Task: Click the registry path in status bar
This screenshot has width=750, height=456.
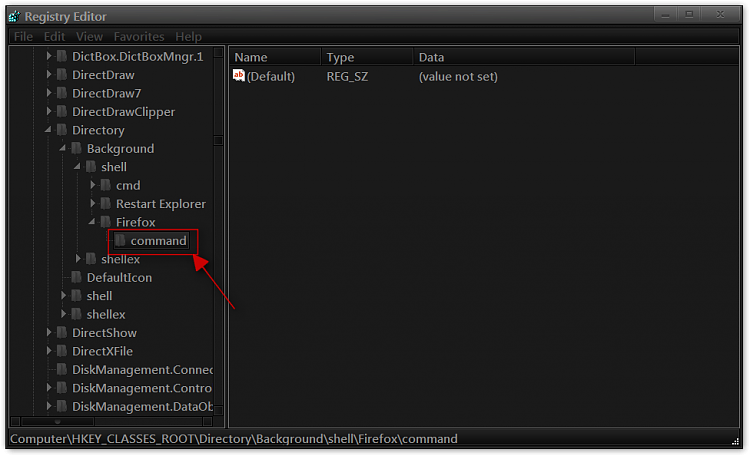Action: [234, 439]
